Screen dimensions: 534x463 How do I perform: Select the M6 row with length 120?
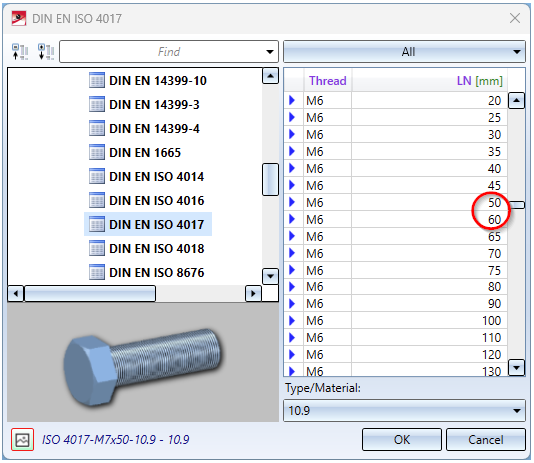pos(395,355)
